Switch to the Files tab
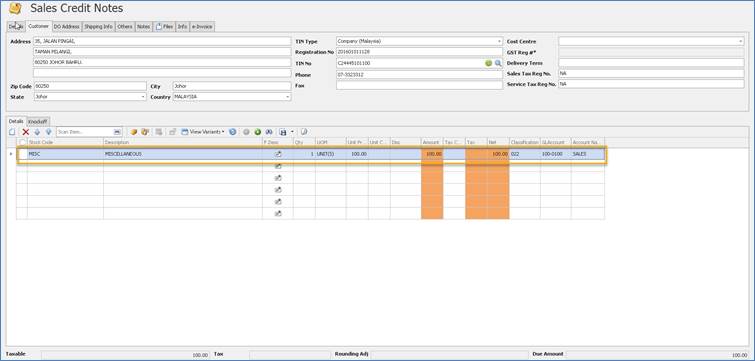The width and height of the screenshot is (755, 361). click(164, 26)
